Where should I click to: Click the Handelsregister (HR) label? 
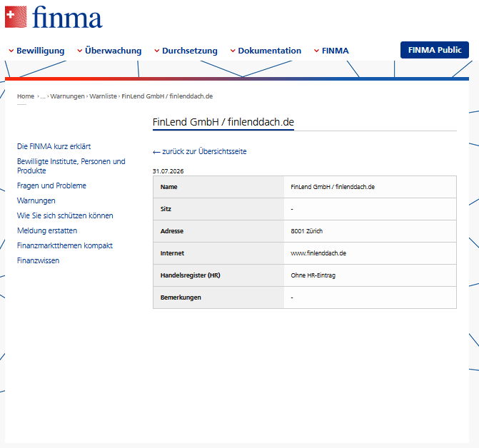pos(191,275)
